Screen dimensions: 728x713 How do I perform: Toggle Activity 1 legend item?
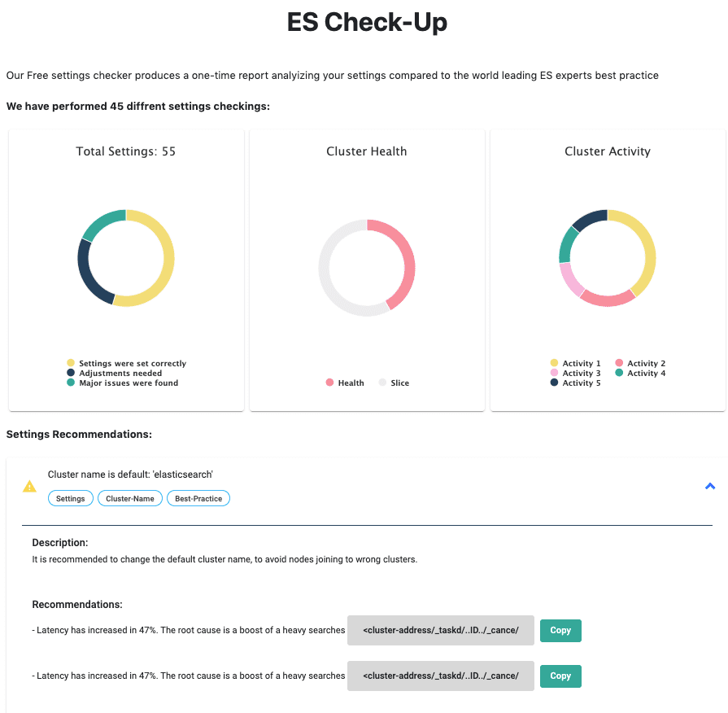575,363
